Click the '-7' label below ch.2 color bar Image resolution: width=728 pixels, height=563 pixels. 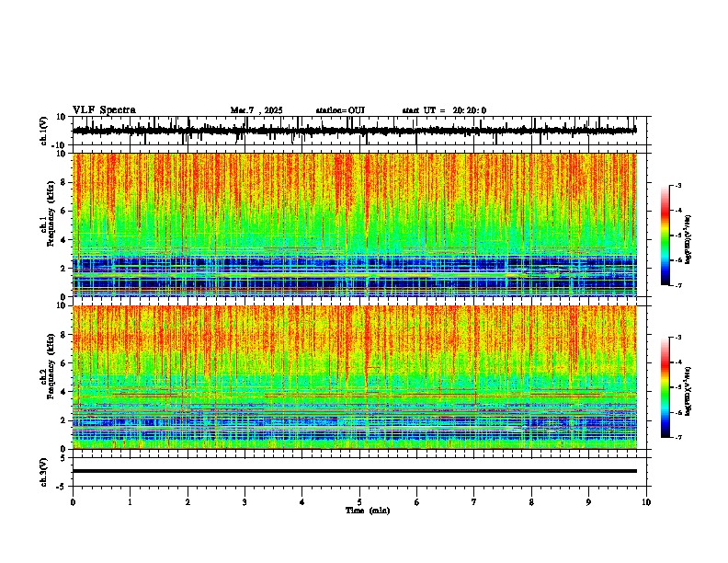(x=677, y=437)
